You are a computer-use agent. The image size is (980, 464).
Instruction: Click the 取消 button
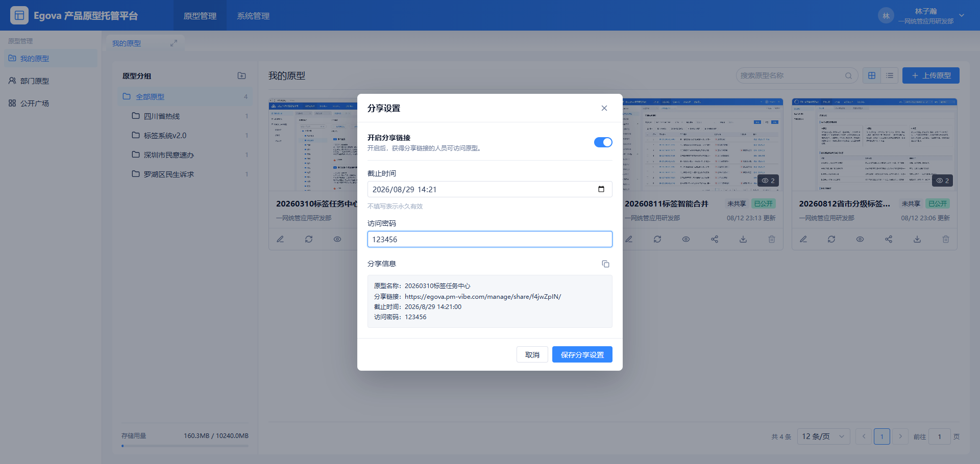click(532, 355)
